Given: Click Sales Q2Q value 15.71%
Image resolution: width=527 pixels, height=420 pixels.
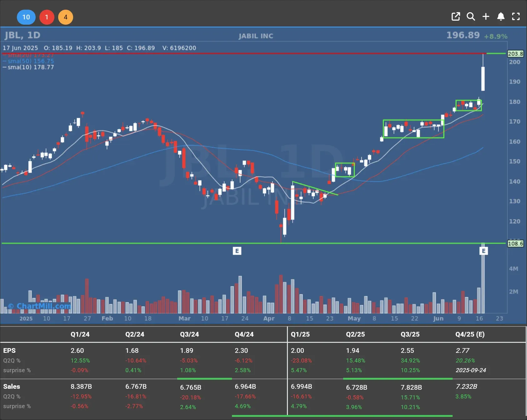Looking at the screenshot, I should coord(410,397).
